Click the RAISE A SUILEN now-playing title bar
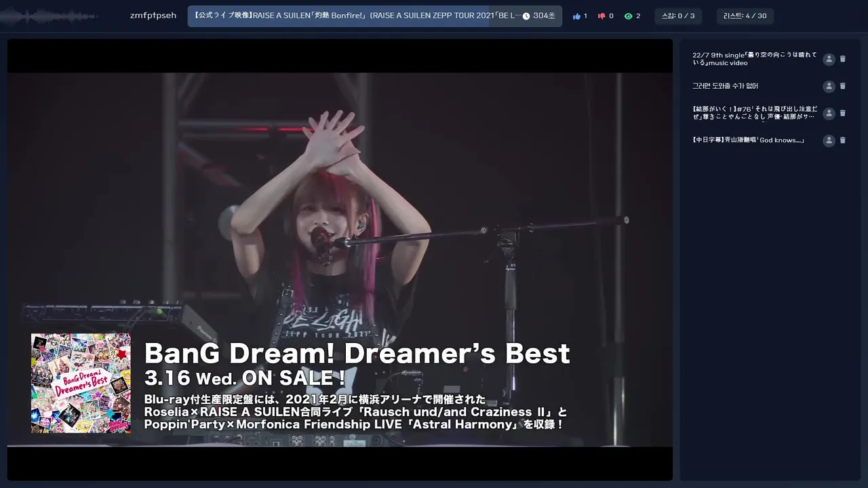The image size is (868, 488). point(375,16)
